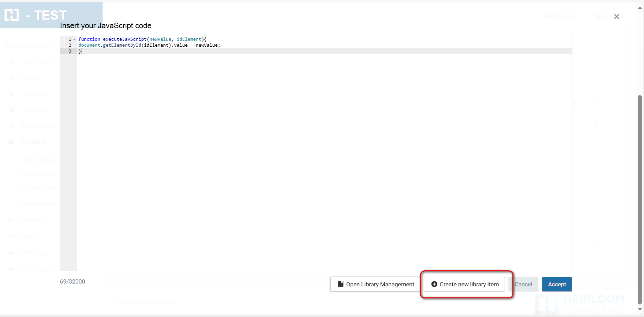Click the Heirloom logo in the header
644x317 pixels.
pos(11,15)
